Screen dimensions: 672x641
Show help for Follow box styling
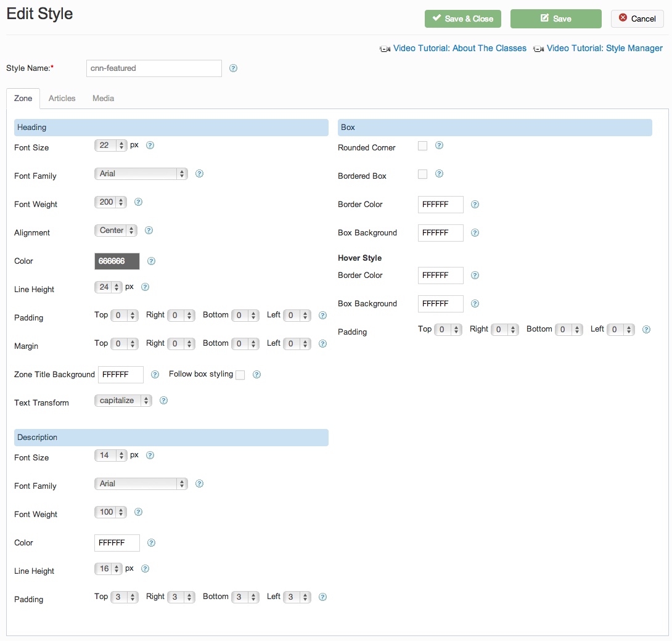pyautogui.click(x=256, y=375)
